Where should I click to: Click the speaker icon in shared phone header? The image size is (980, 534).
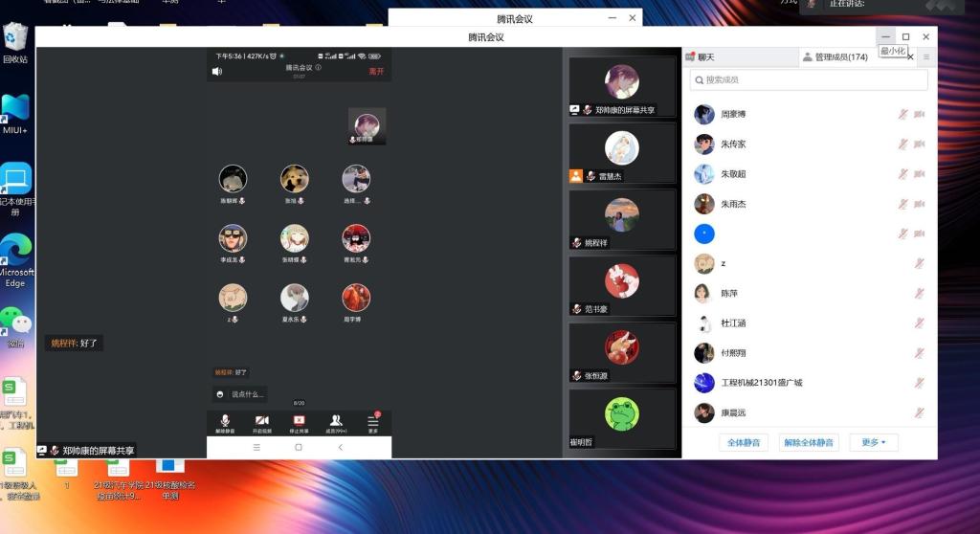[217, 71]
